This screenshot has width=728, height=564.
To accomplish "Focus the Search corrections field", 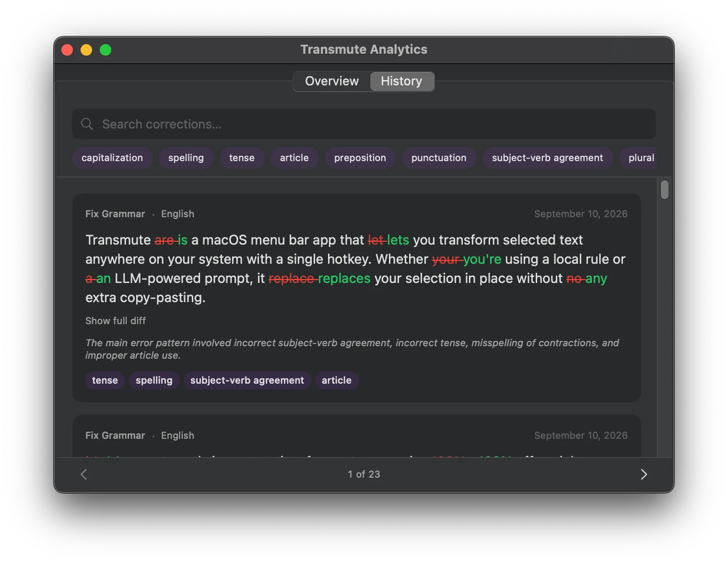I will [x=364, y=124].
